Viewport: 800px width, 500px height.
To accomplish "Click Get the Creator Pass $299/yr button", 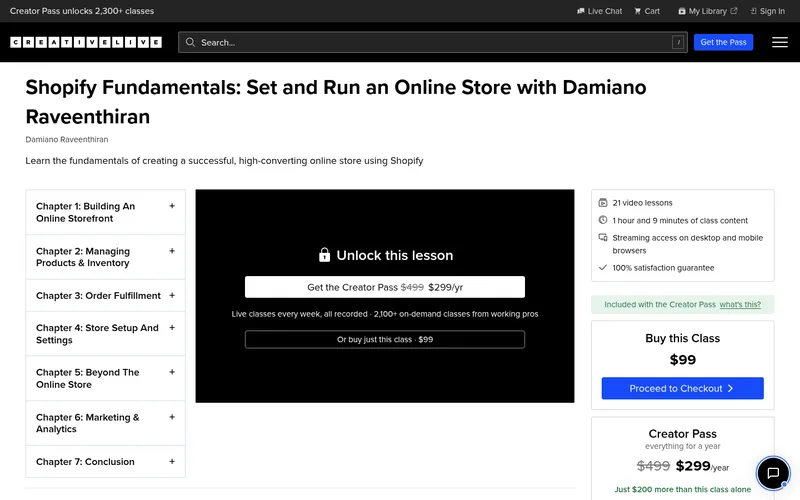I will (385, 287).
